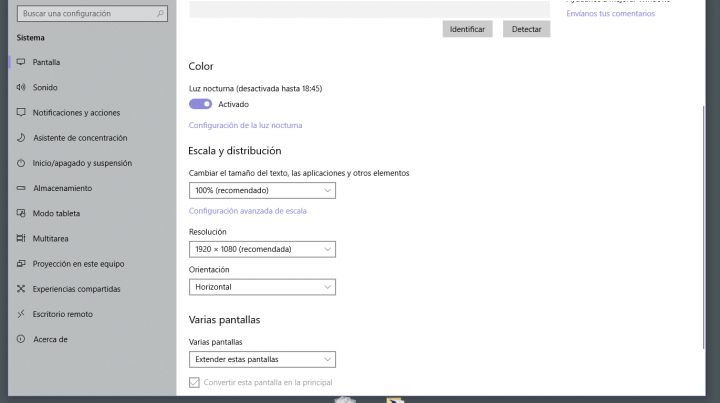This screenshot has width=720, height=403.
Task: Click the search magnifier icon
Action: point(160,14)
